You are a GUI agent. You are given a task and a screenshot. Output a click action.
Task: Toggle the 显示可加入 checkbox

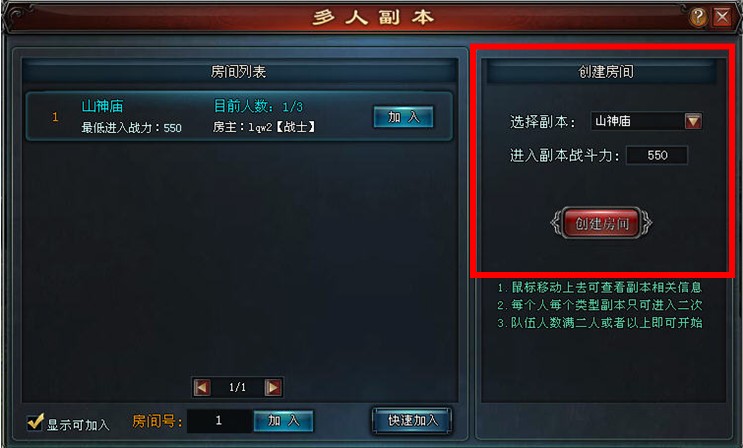[35, 421]
